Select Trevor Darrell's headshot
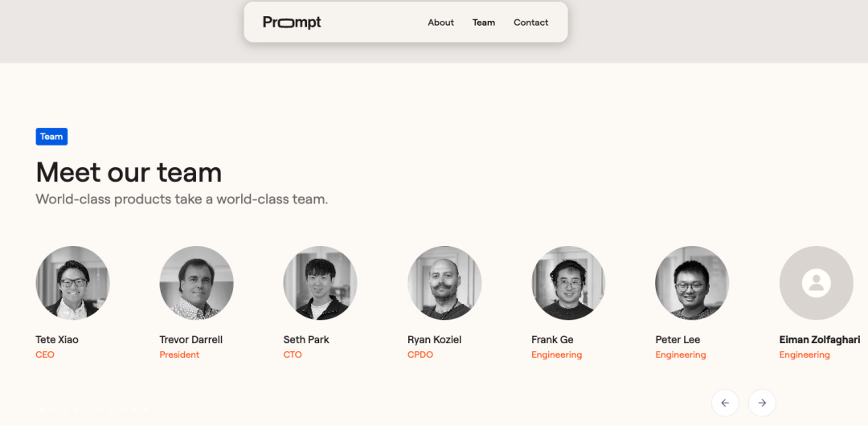Image resolution: width=868 pixels, height=426 pixels. tap(196, 283)
